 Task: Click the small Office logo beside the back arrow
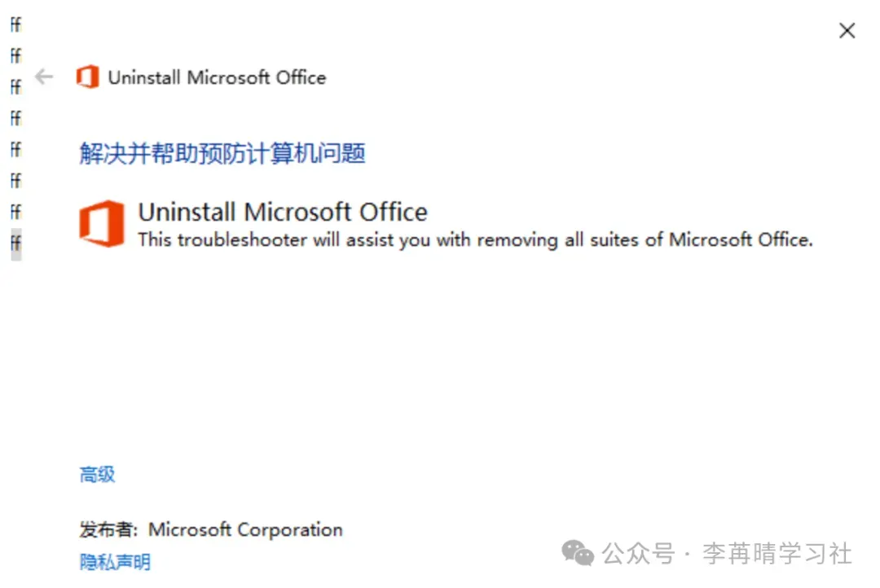87,78
